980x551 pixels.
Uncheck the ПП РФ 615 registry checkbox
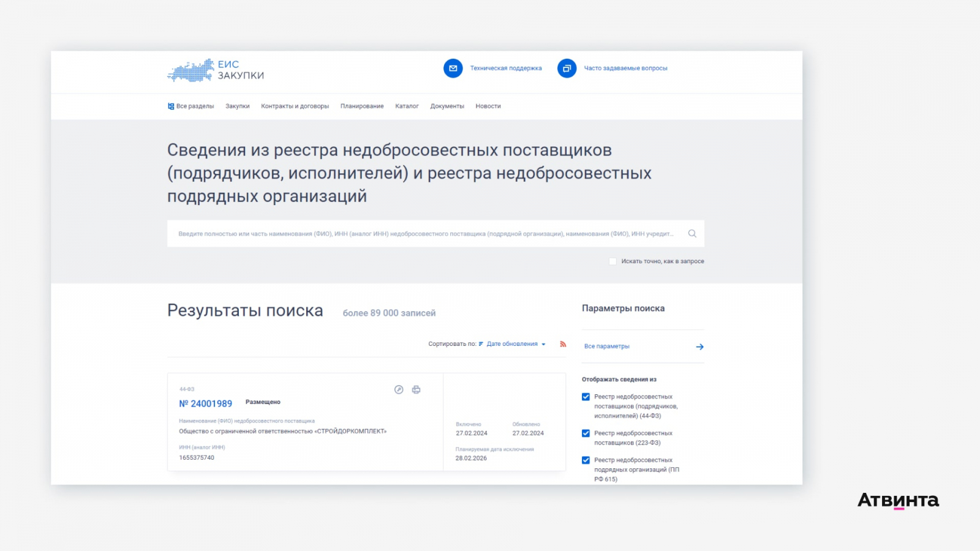(x=586, y=460)
